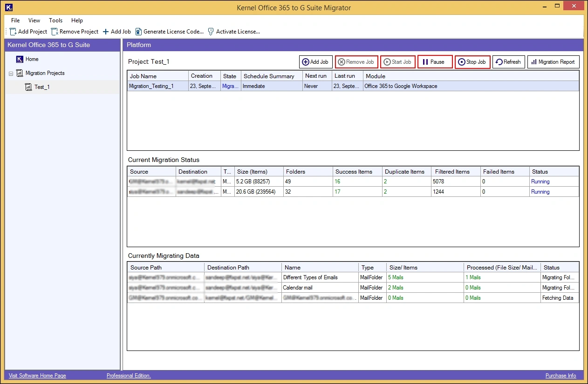Image resolution: width=588 pixels, height=384 pixels.
Task: Open the Tools menu
Action: (55, 20)
